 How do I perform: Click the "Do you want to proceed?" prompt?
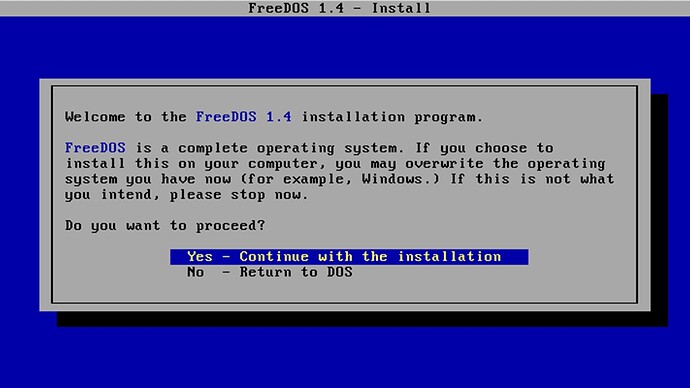pyautogui.click(x=165, y=226)
